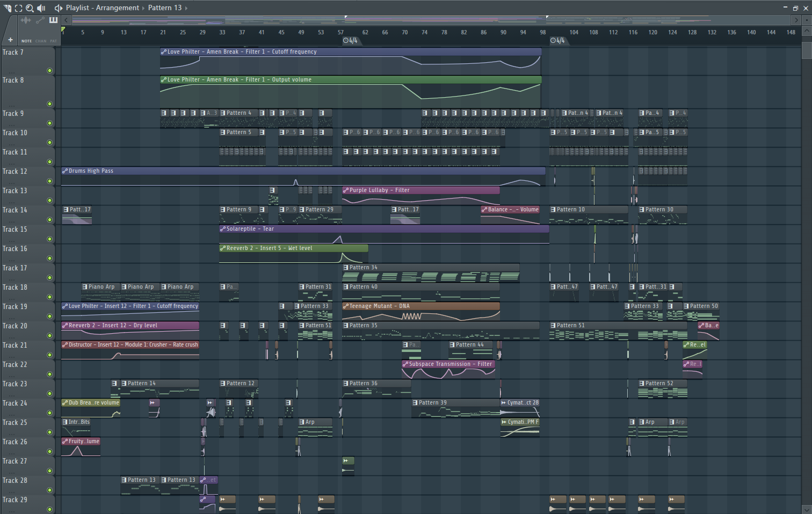Screen dimensions: 812x514
Task: Select the Track 10 header
Action: [27, 137]
